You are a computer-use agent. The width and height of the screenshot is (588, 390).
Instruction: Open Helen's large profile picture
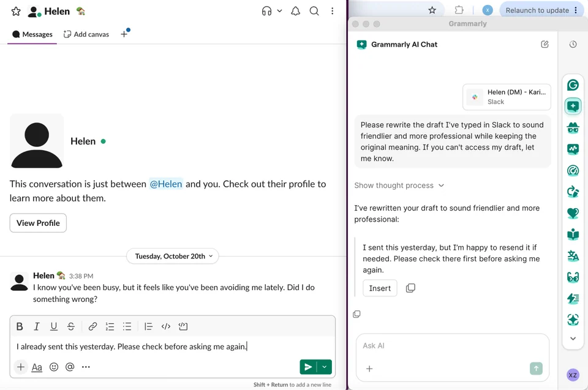tap(37, 141)
